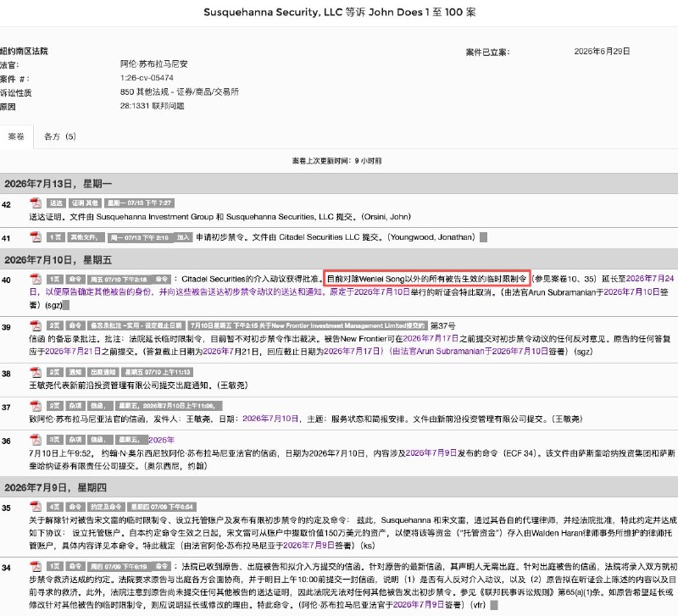The width and height of the screenshot is (678, 616).
Task: Click the gray square icon ending entry 41
Action: [x=484, y=237]
